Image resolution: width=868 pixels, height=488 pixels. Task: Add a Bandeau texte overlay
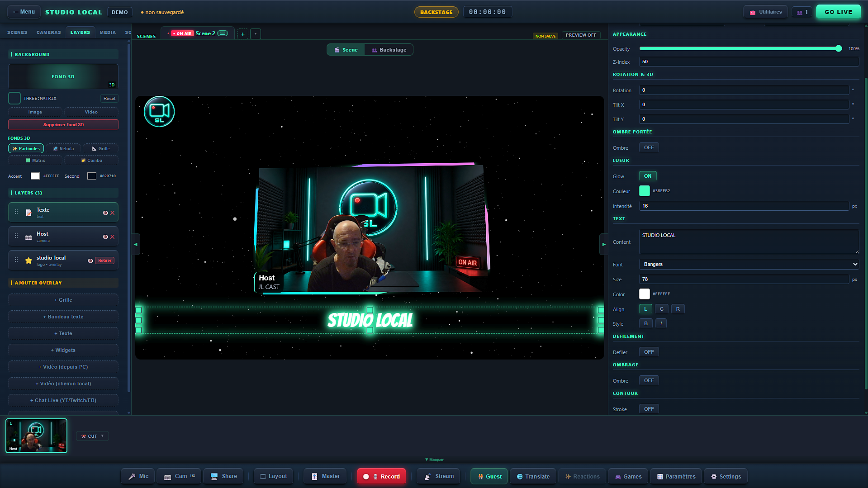tap(63, 317)
